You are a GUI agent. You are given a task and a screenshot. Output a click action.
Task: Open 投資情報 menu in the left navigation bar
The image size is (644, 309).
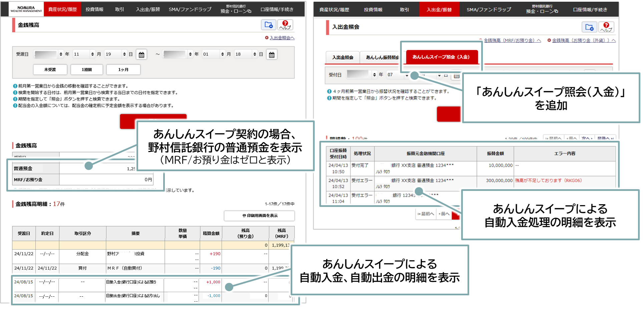tap(94, 9)
